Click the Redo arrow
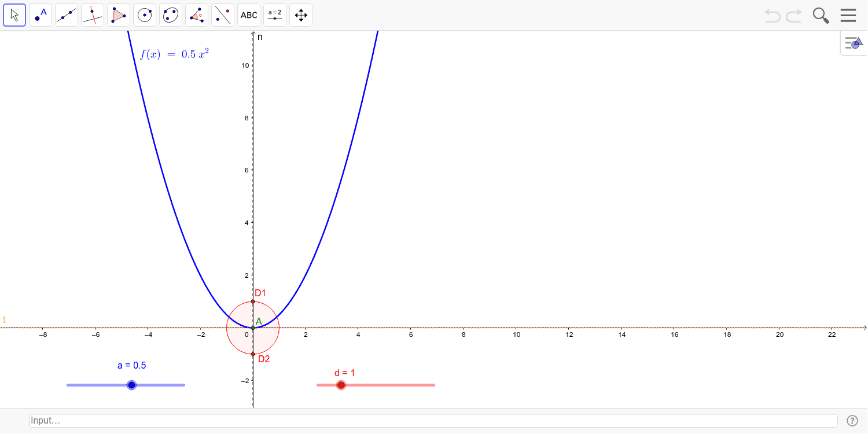This screenshot has width=868, height=434. click(794, 16)
